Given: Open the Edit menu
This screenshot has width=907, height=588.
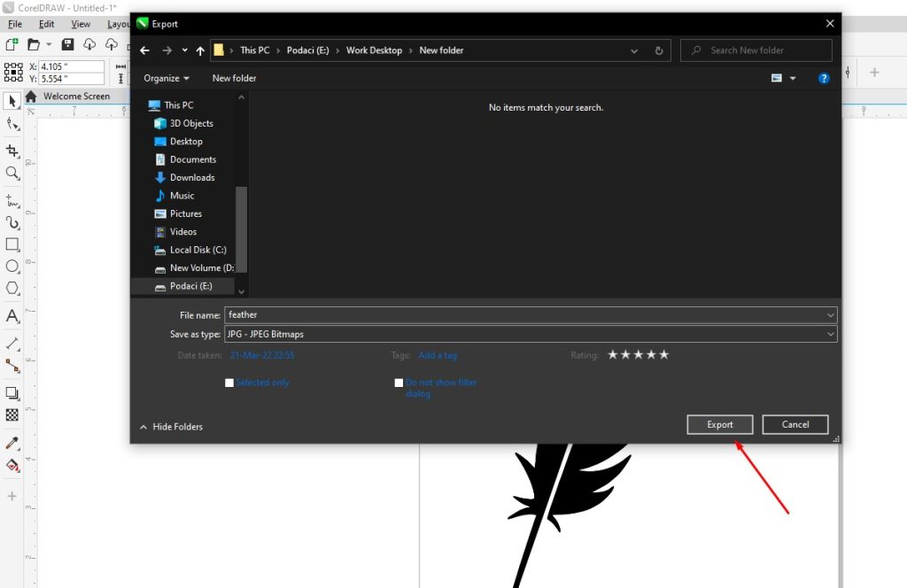Looking at the screenshot, I should [x=46, y=24].
